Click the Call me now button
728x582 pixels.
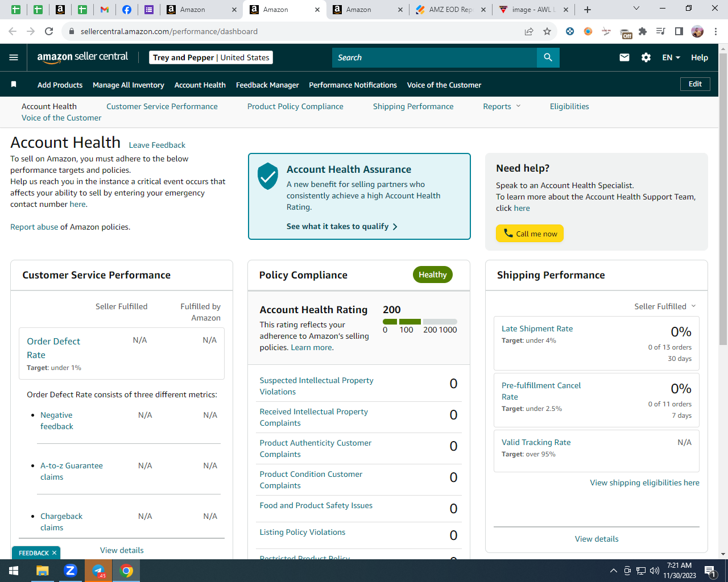point(530,234)
